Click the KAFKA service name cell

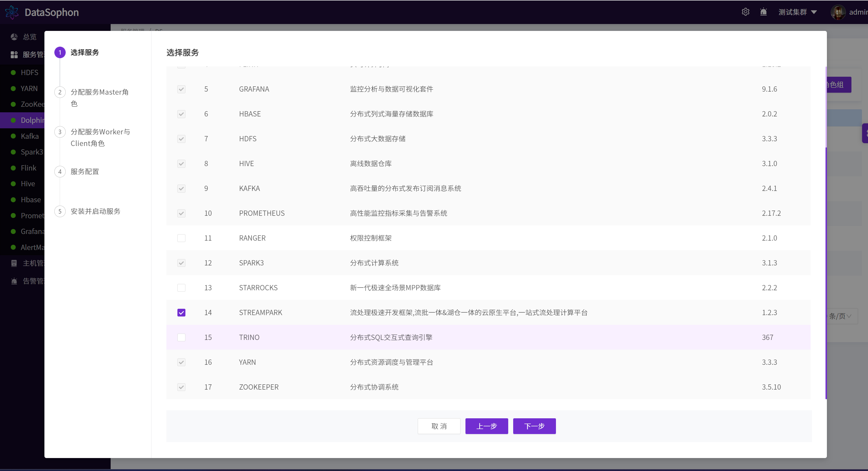(249, 188)
